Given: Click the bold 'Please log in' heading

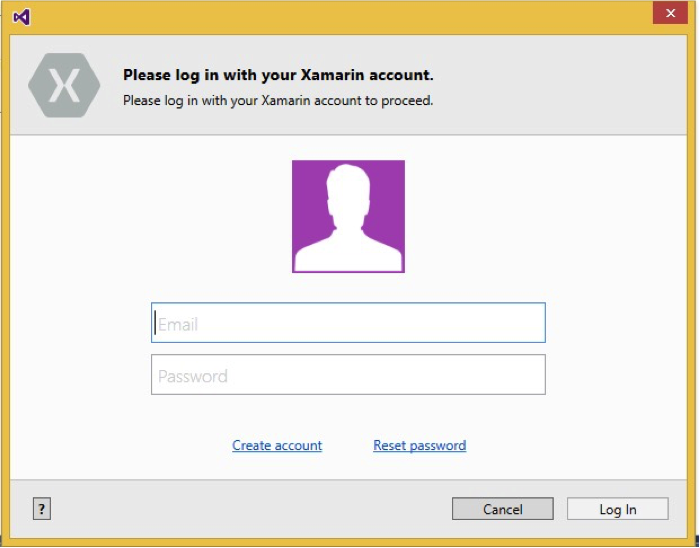Looking at the screenshot, I should pos(278,75).
